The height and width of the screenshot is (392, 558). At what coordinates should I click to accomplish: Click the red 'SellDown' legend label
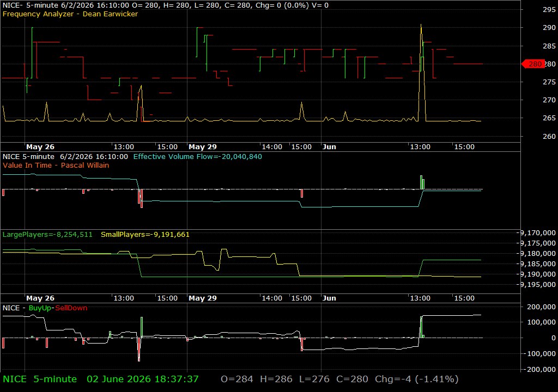pos(71,308)
